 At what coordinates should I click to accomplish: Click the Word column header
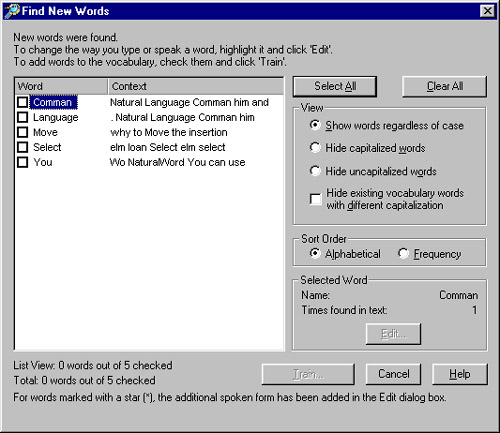coord(61,86)
